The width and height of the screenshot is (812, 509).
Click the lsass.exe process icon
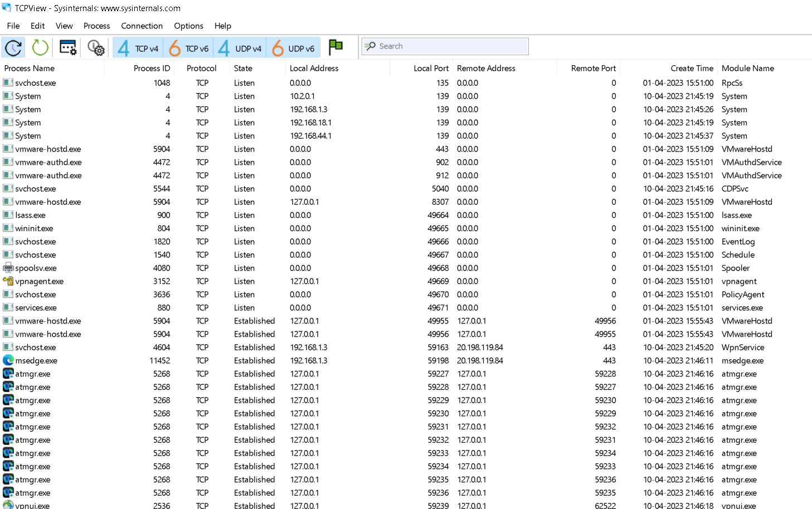8,215
